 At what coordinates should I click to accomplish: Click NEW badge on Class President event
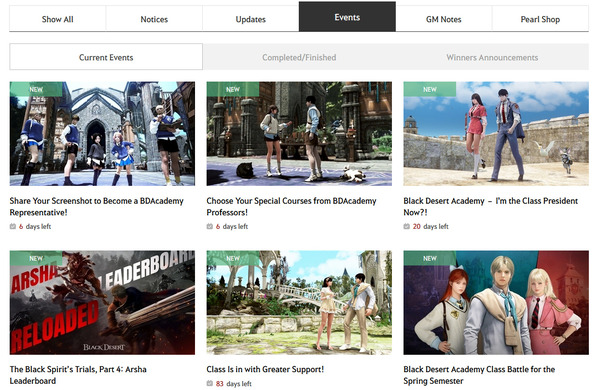point(429,89)
